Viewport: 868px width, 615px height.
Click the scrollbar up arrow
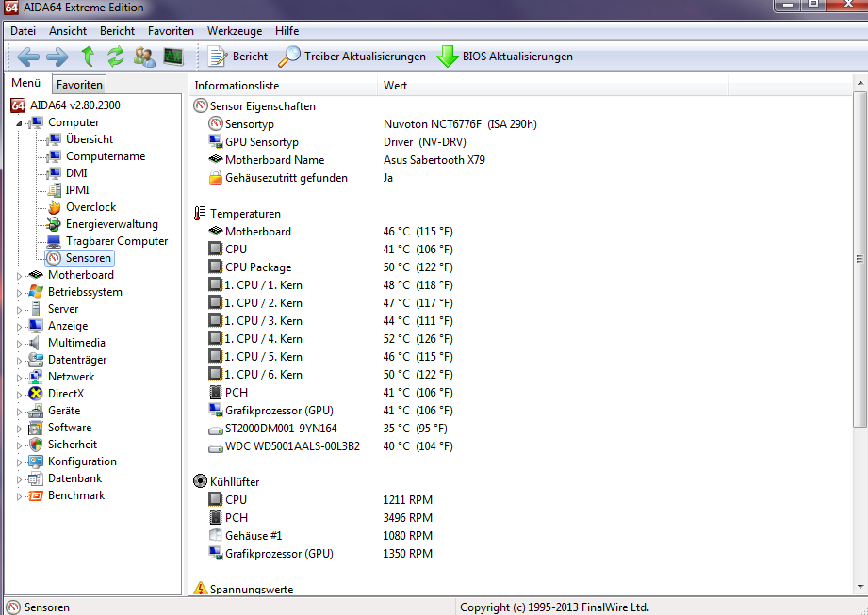(x=860, y=83)
